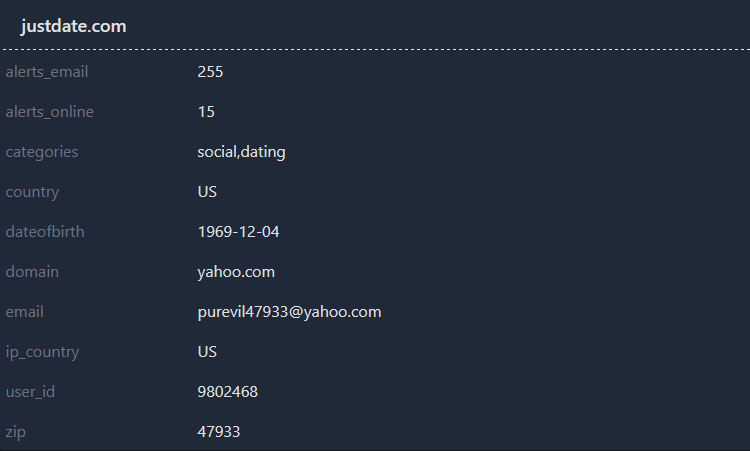Select the alerts_email field label
750x451 pixels.
[x=53, y=72]
